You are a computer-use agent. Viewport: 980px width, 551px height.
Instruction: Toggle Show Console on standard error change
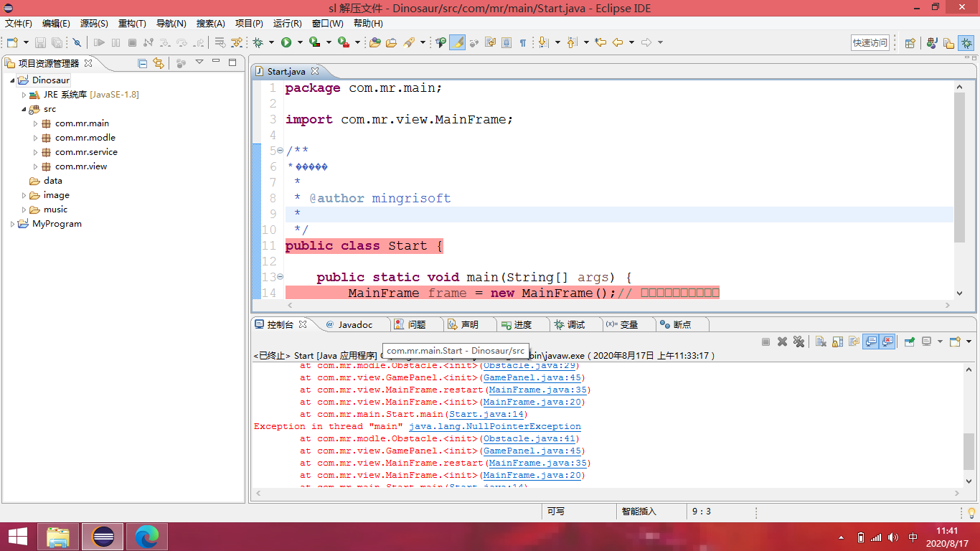click(x=887, y=342)
